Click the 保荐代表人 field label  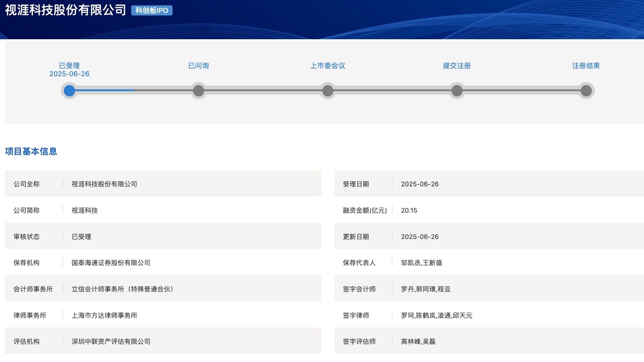(x=359, y=263)
